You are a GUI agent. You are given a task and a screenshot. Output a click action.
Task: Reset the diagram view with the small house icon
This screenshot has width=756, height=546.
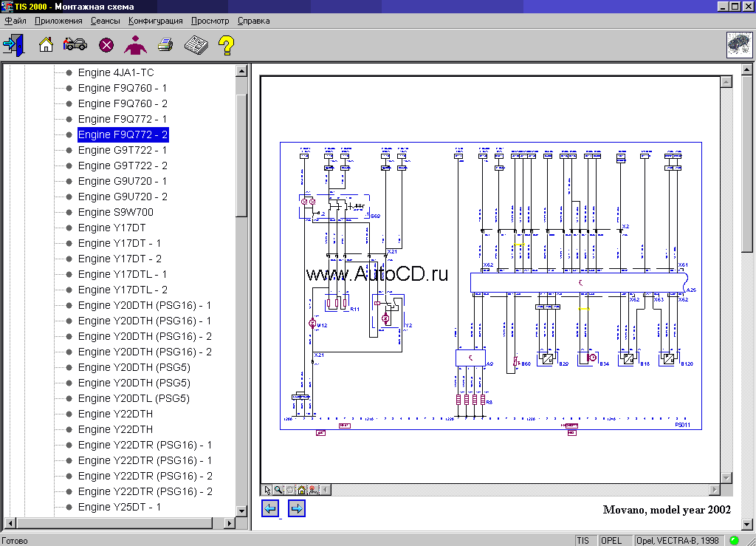pos(301,490)
